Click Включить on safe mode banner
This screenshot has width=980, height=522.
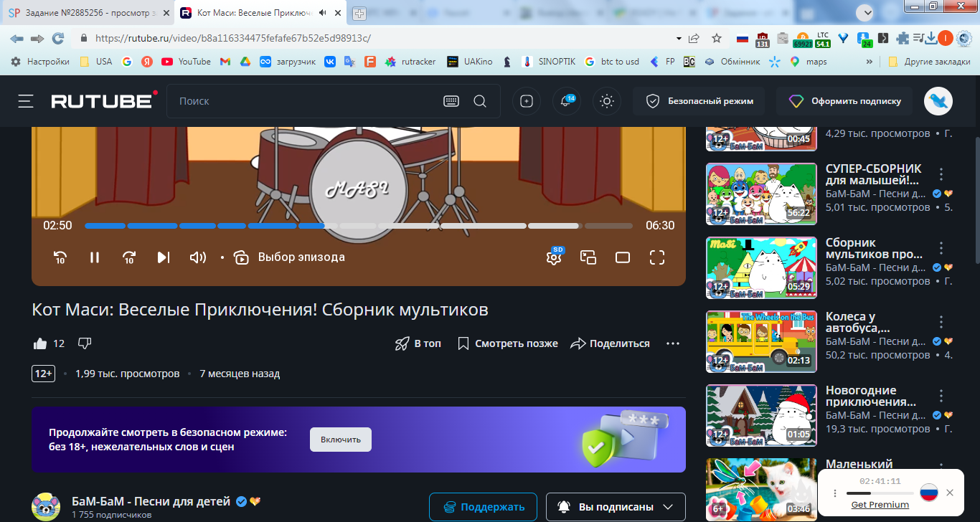point(341,440)
